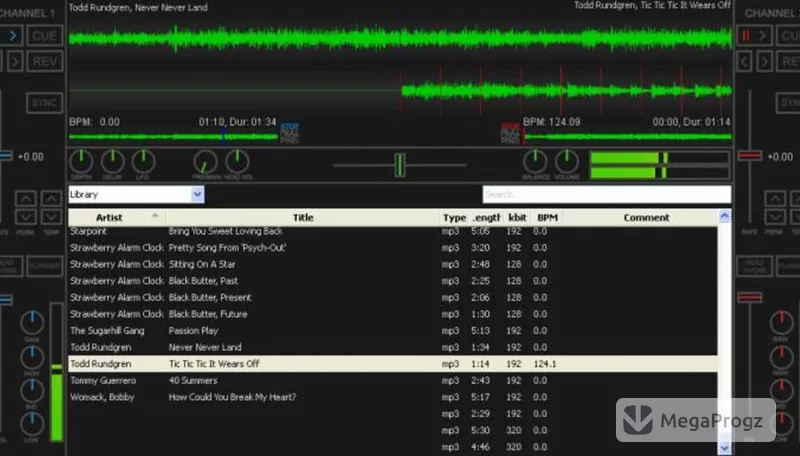The width and height of the screenshot is (800, 456).
Task: Toggle Channel 2 HEADPHONE cue button
Action: click(x=755, y=266)
